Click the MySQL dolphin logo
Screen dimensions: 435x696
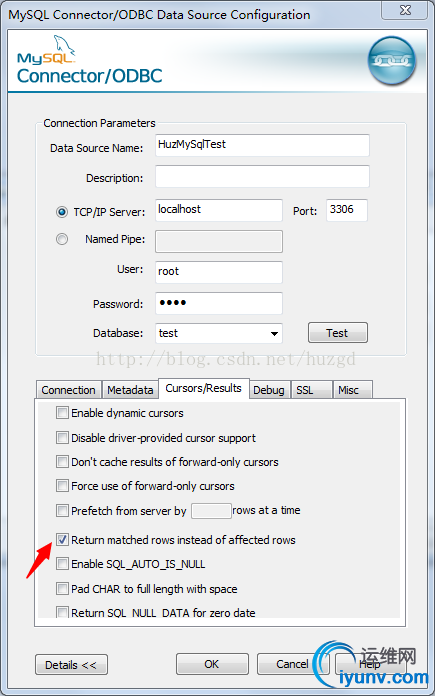pos(65,46)
